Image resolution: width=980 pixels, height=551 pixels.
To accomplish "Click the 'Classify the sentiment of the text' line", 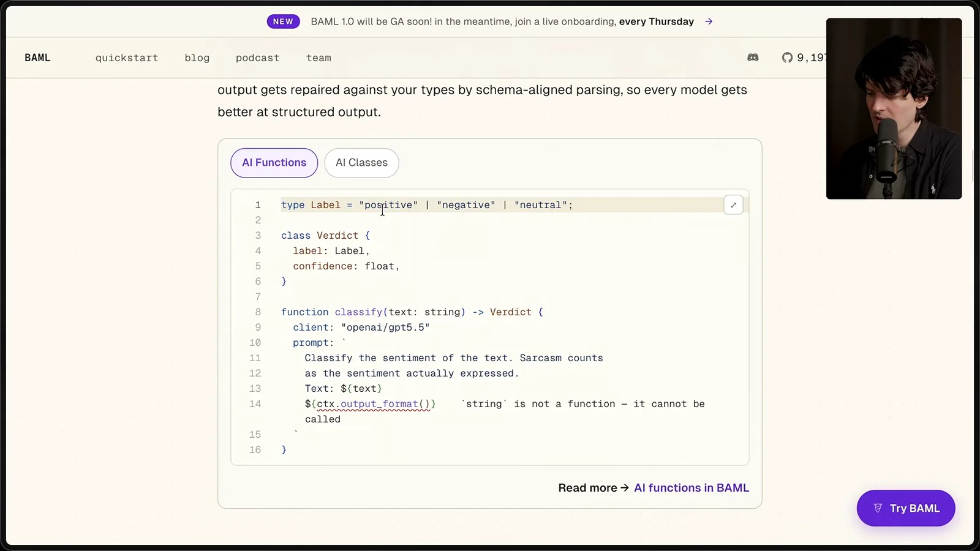I will 454,358.
